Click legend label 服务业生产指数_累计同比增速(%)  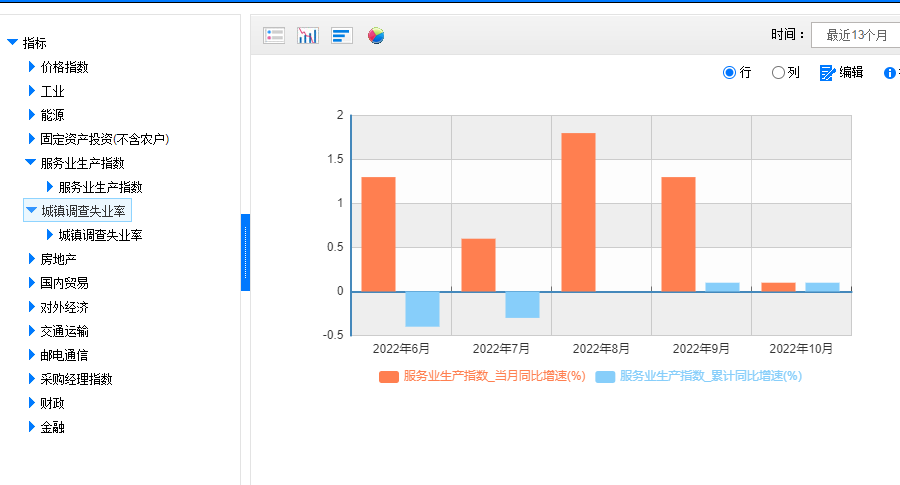pyautogui.click(x=711, y=376)
